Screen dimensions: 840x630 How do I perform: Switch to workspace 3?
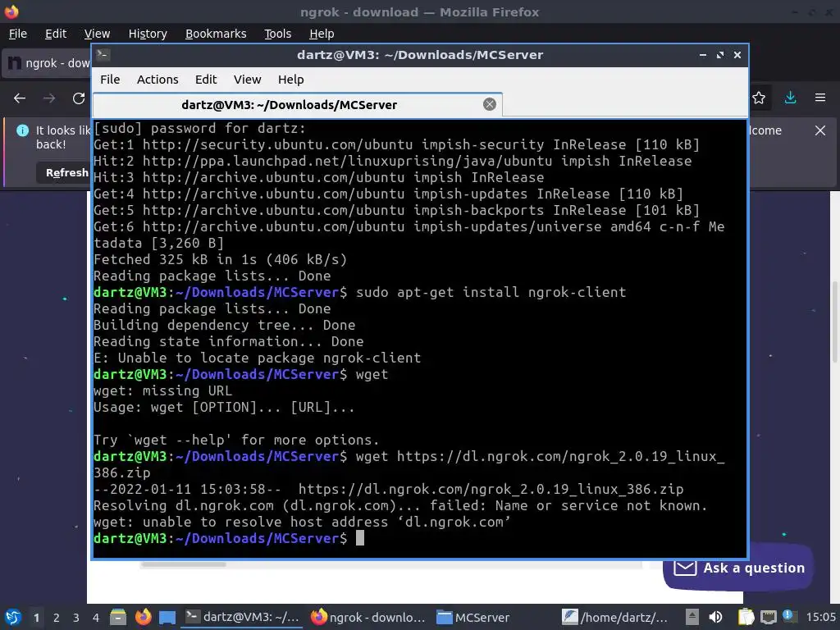click(76, 618)
